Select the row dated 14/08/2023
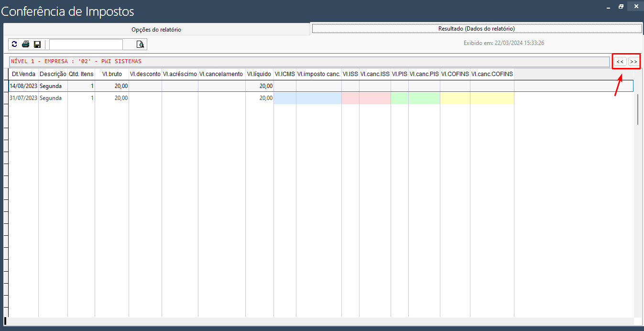Viewport: 644px width, 331px height. pos(23,86)
